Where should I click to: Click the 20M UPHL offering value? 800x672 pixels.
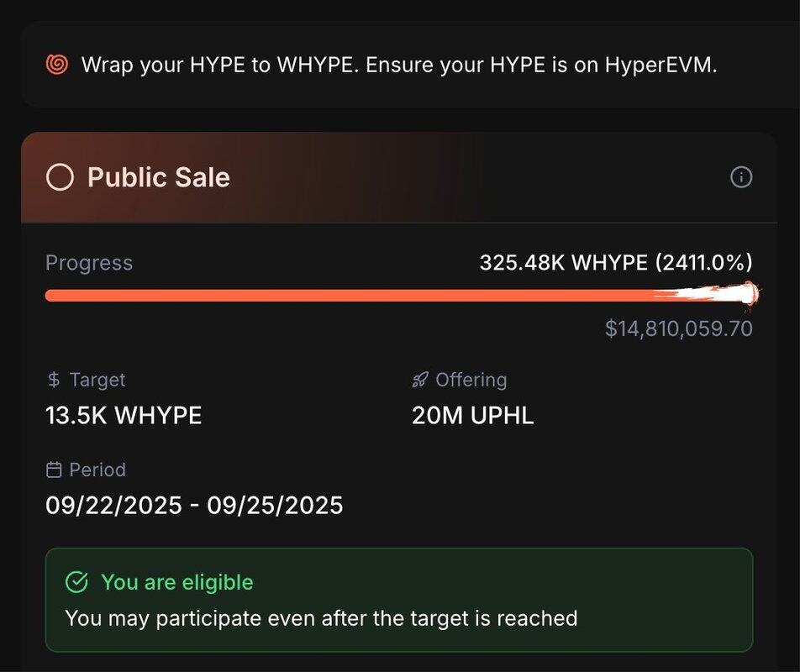472,415
